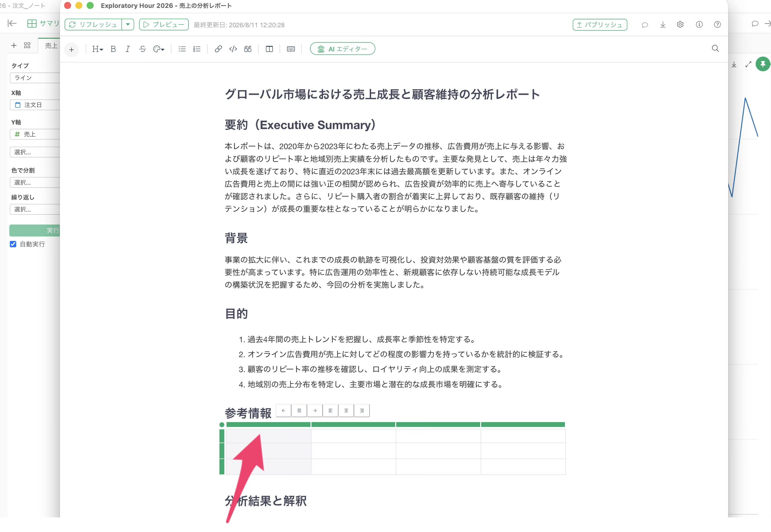
Task: Insert a hyperlink with the link icon
Action: (x=218, y=49)
